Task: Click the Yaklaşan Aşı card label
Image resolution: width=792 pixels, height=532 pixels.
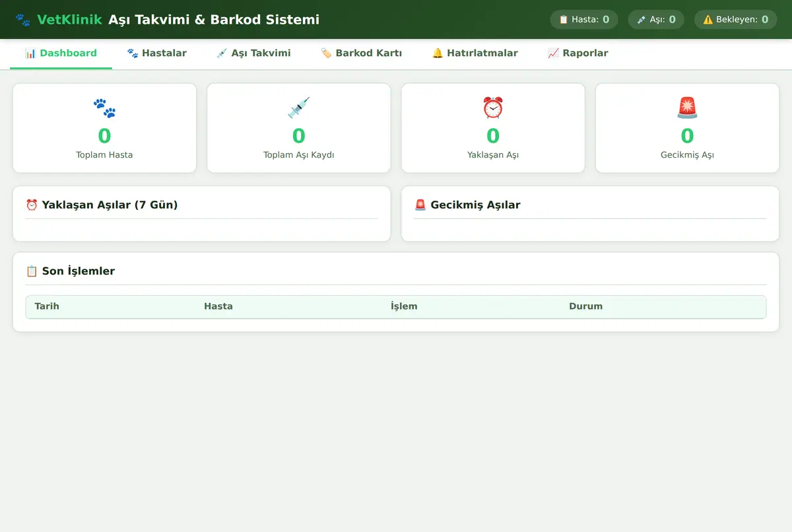Action: coord(493,155)
